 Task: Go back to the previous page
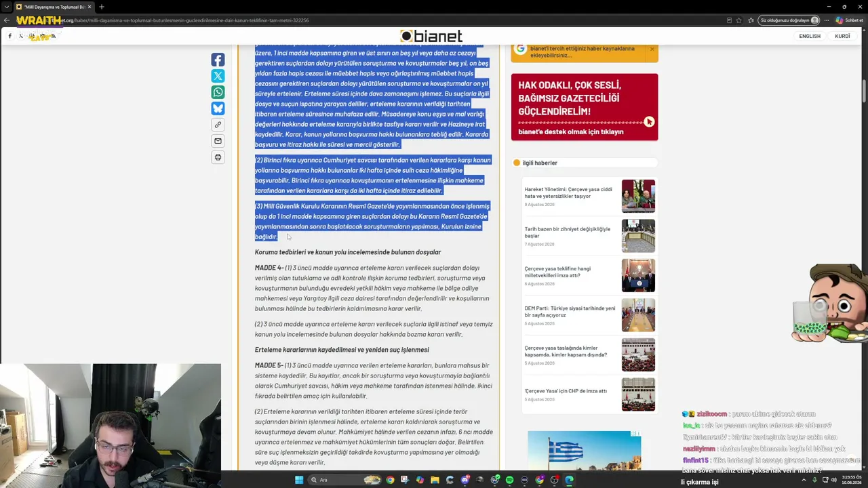point(7,20)
